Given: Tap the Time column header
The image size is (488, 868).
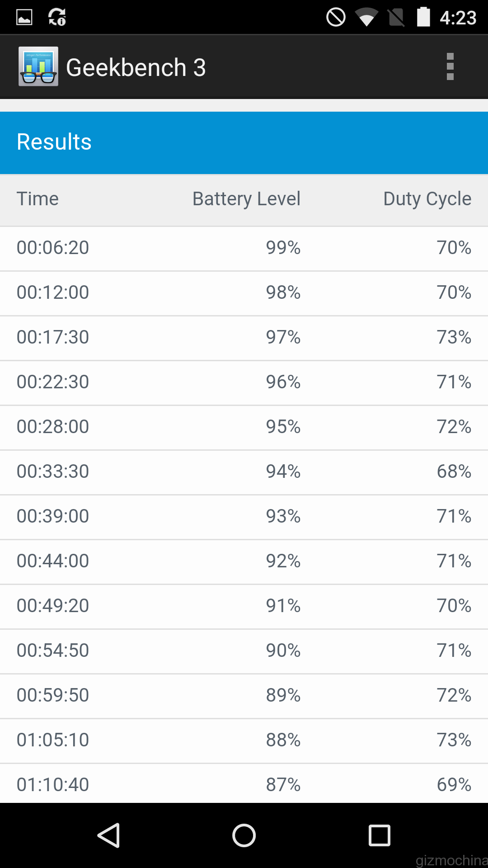Looking at the screenshot, I should click(x=38, y=199).
